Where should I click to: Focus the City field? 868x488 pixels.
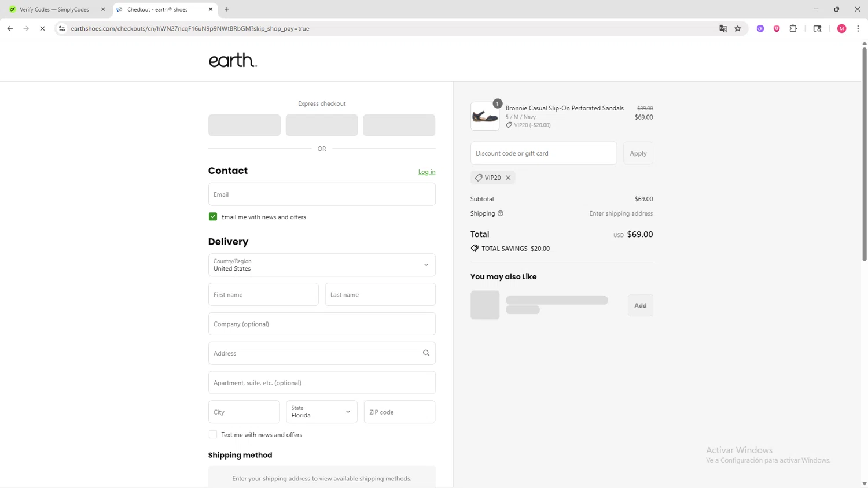244,412
